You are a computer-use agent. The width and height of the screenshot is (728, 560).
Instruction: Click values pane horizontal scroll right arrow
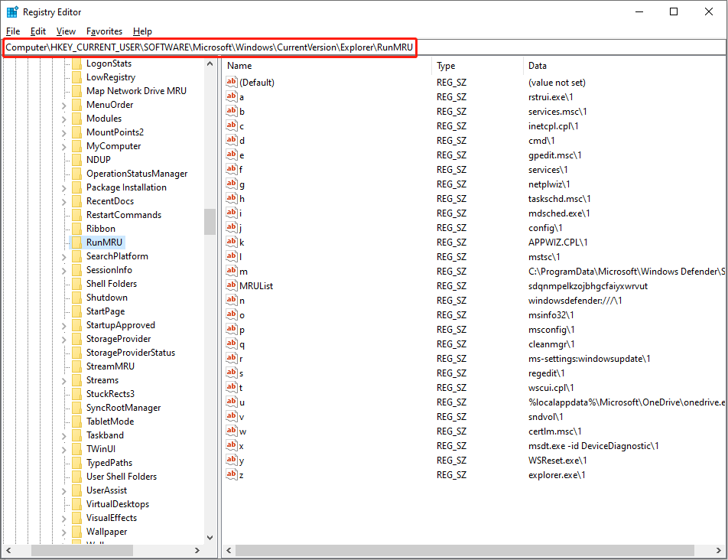coord(719,550)
